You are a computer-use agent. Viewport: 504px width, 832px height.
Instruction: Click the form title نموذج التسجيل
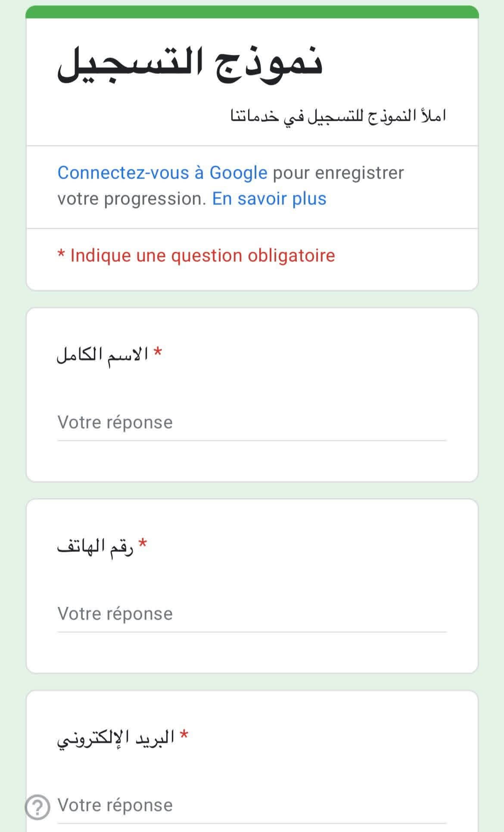(190, 64)
